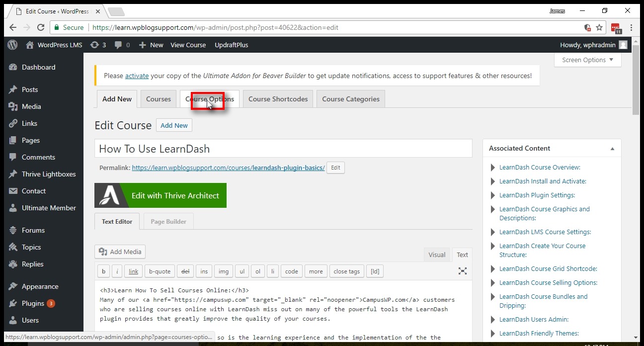Open the Screen Options dropdown
The width and height of the screenshot is (644, 346).
click(588, 60)
